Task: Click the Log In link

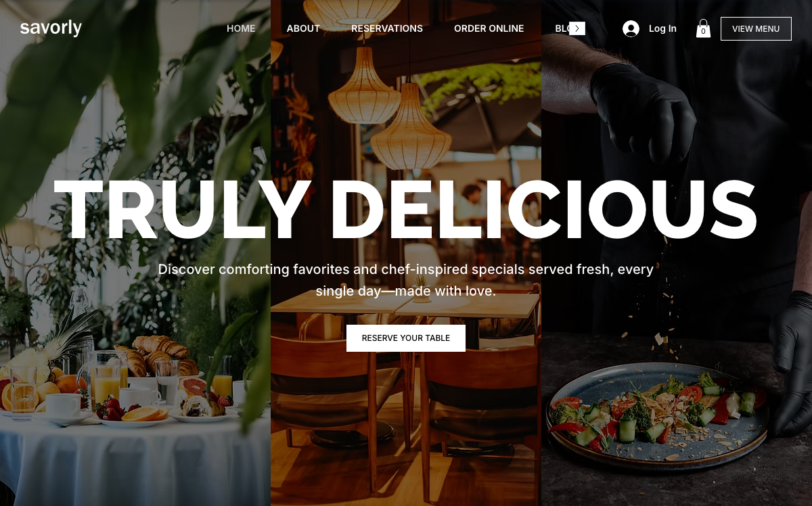Action: (662, 28)
